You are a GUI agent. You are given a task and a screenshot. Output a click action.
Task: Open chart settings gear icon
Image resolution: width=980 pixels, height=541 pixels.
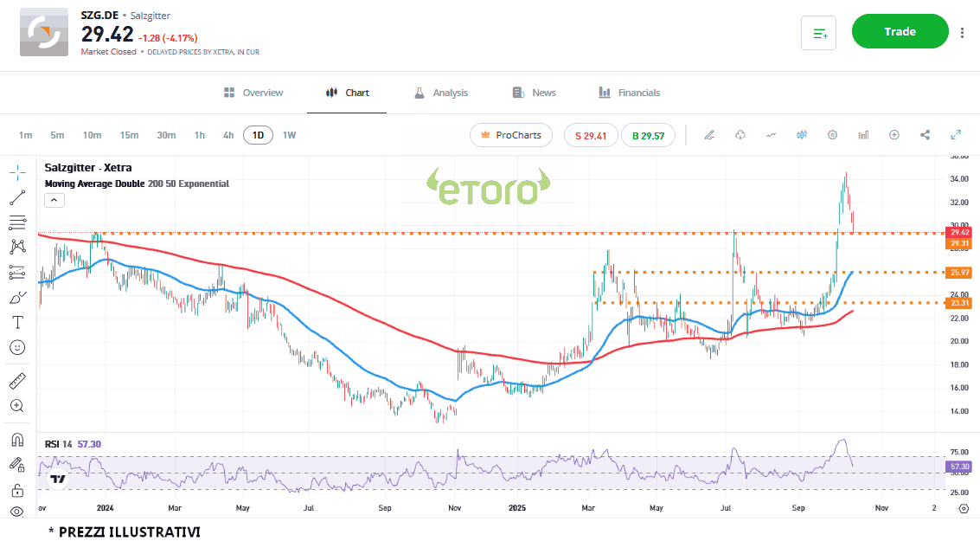pyautogui.click(x=832, y=135)
